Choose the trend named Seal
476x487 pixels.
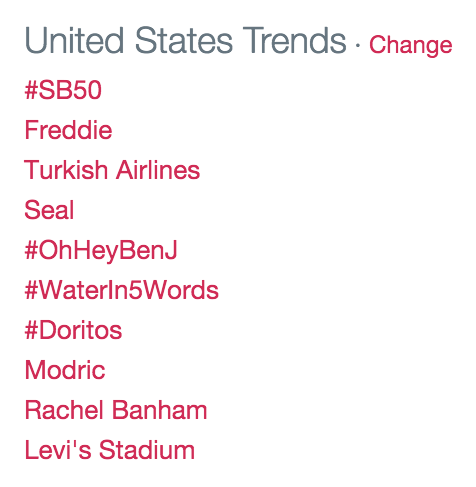point(49,210)
